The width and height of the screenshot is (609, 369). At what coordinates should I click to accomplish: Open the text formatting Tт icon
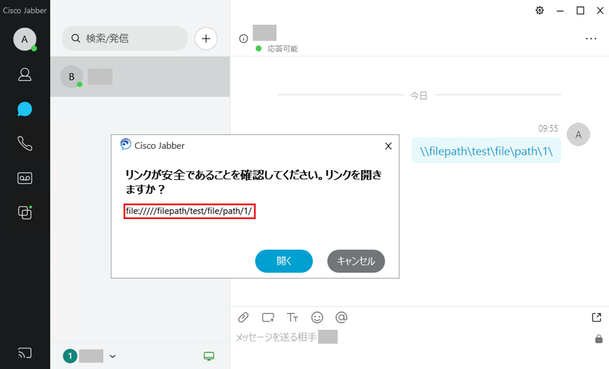[292, 318]
